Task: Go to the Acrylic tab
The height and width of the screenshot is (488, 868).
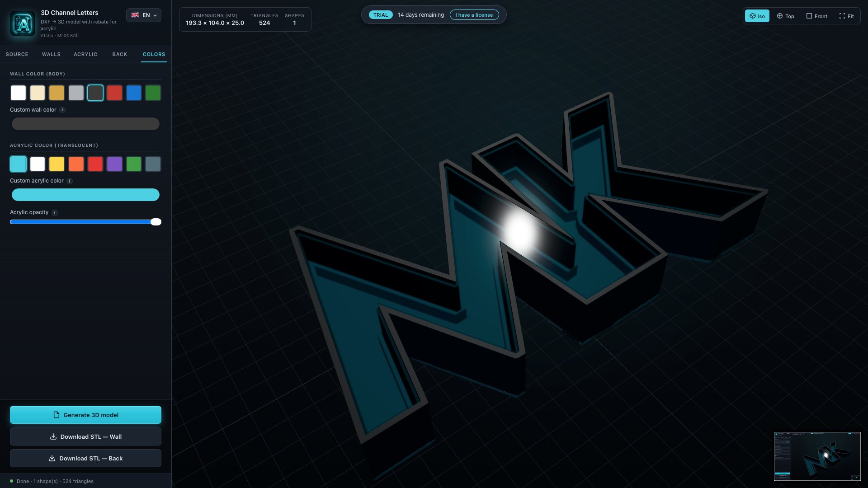Action: coord(85,54)
